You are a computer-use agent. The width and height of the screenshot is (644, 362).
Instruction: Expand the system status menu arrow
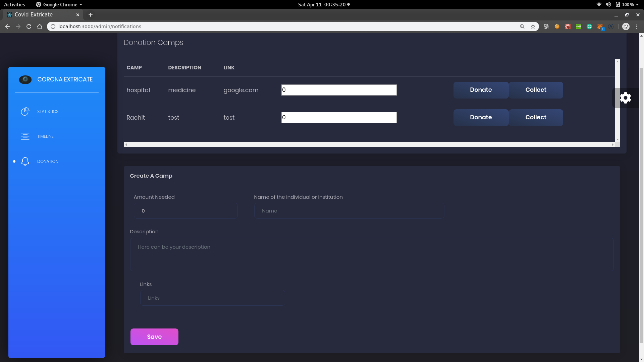pyautogui.click(x=637, y=5)
